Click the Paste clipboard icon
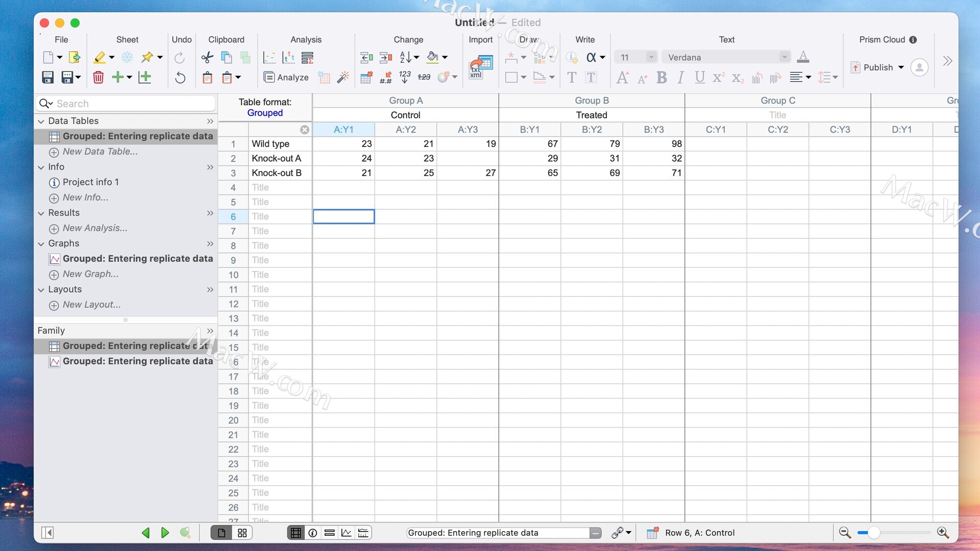980x551 pixels. pos(207,78)
